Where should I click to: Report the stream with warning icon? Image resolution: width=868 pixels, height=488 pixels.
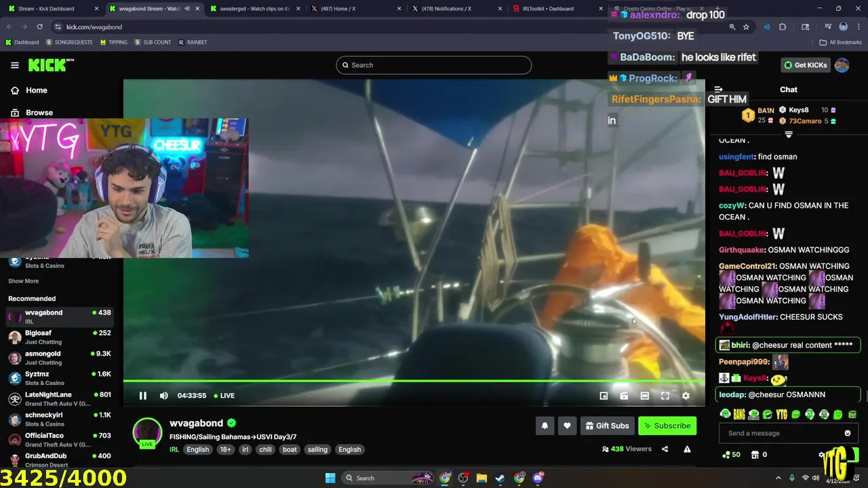pyautogui.click(x=687, y=449)
